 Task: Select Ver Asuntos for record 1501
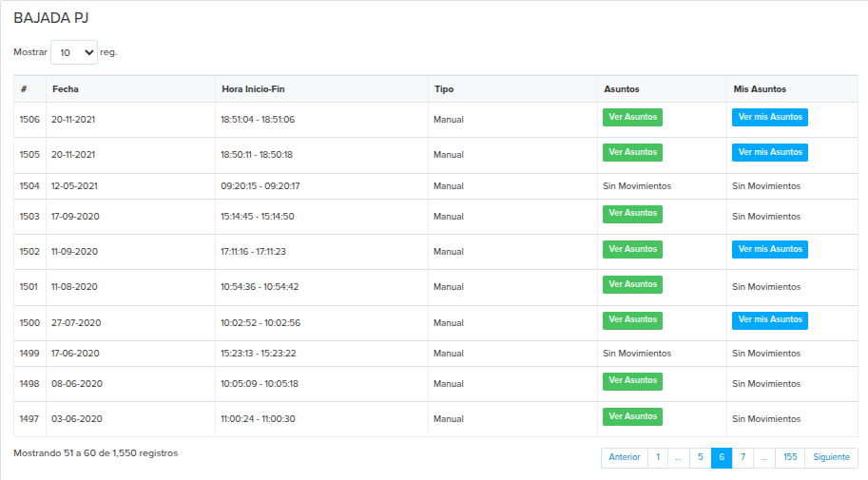pyautogui.click(x=632, y=284)
